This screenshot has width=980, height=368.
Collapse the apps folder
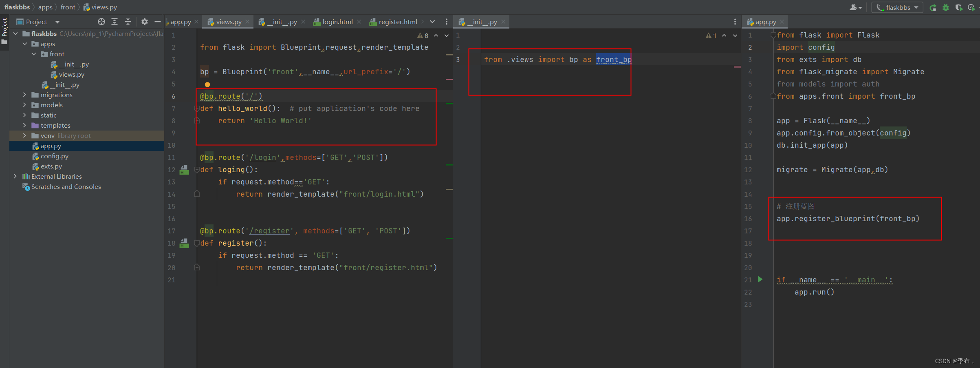(25, 44)
